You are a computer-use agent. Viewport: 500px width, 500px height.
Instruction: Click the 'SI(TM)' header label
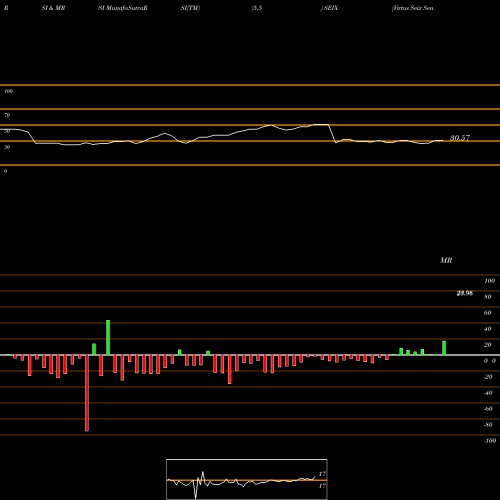coord(190,8)
